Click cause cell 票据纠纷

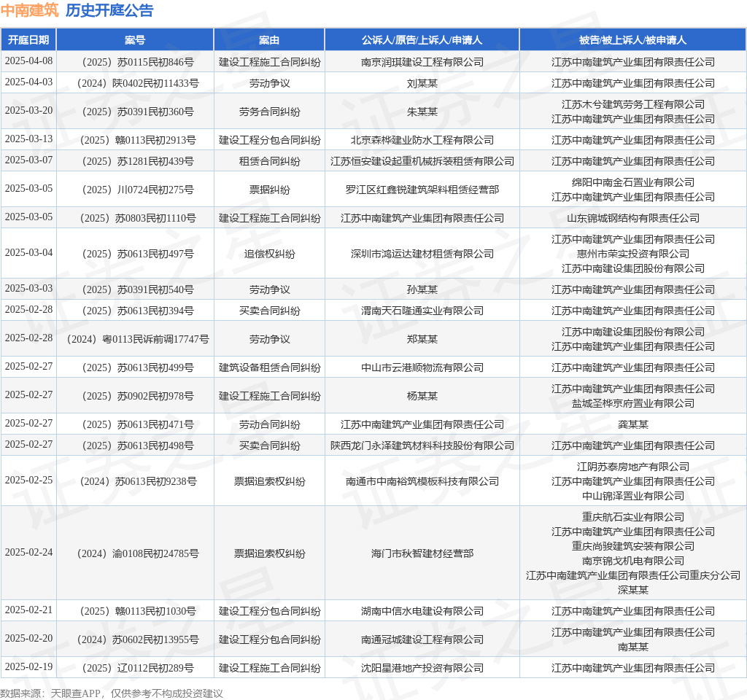pyautogui.click(x=269, y=190)
